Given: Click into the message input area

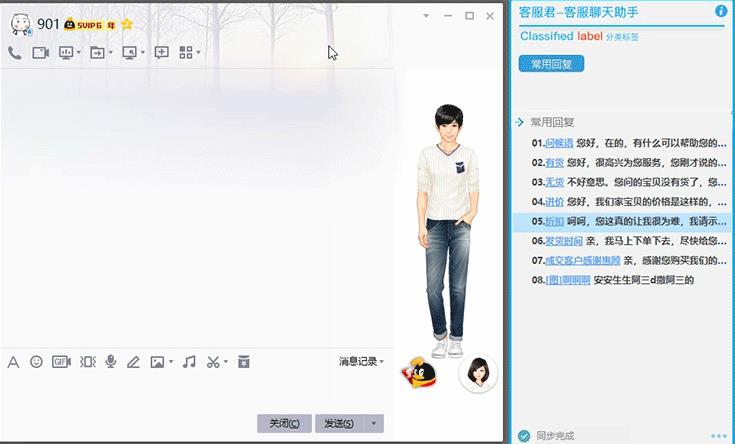Looking at the screenshot, I should point(197,392).
